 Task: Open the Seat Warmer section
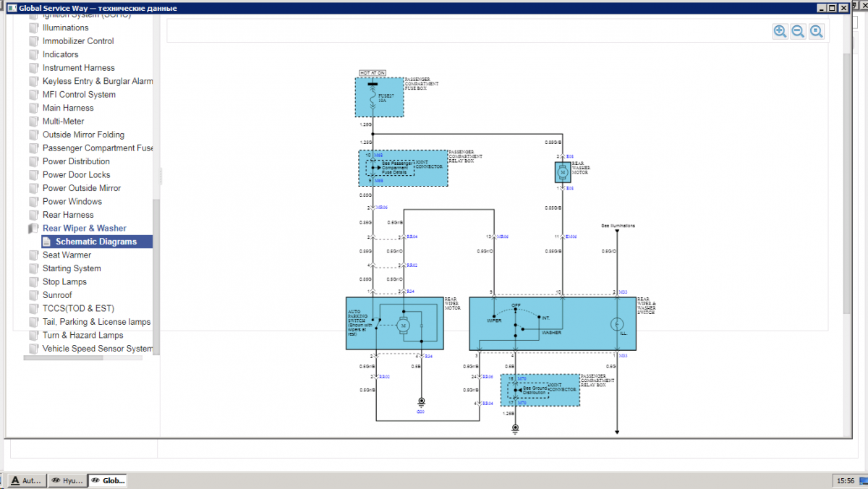click(x=67, y=255)
